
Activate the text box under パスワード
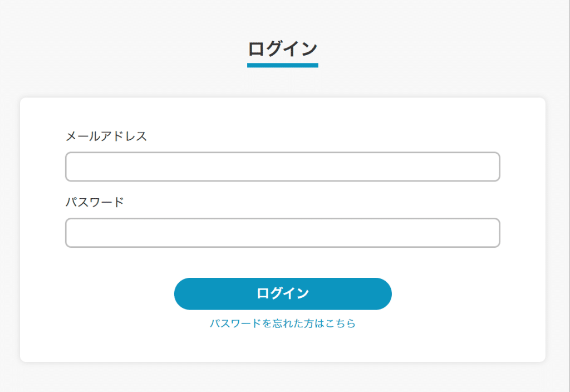pos(282,233)
